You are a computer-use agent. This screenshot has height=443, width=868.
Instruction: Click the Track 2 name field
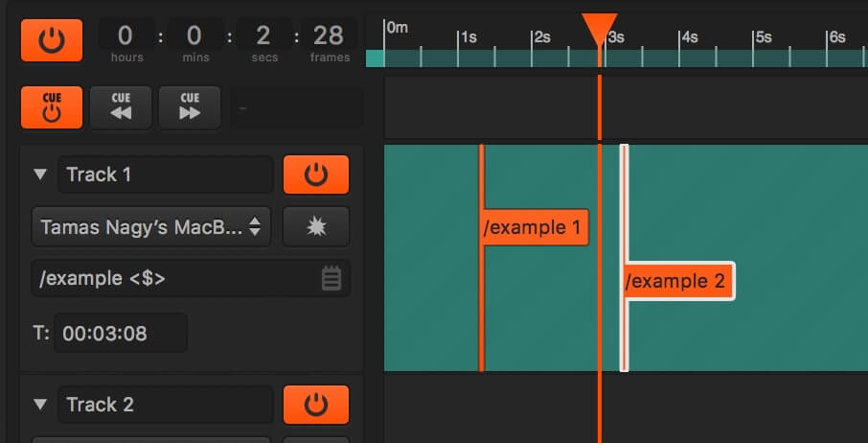tap(166, 405)
